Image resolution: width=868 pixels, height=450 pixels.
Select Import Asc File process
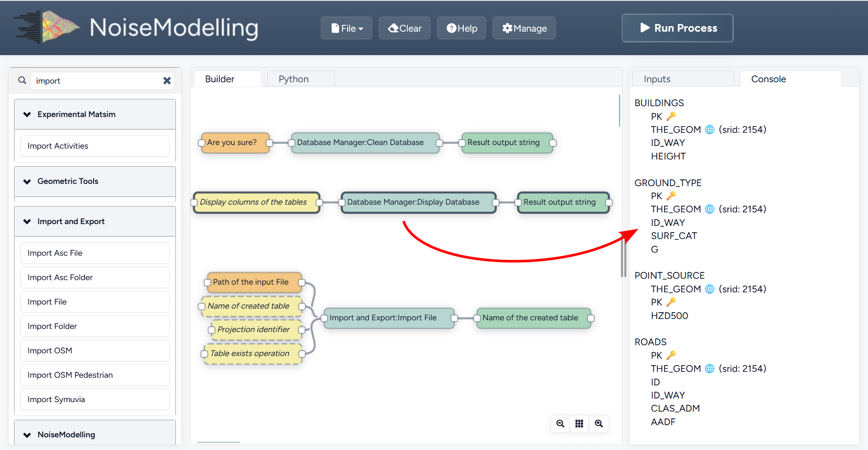(95, 253)
